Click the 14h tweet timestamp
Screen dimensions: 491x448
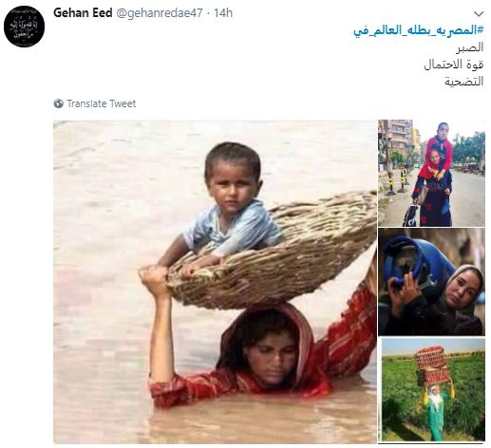click(x=223, y=13)
